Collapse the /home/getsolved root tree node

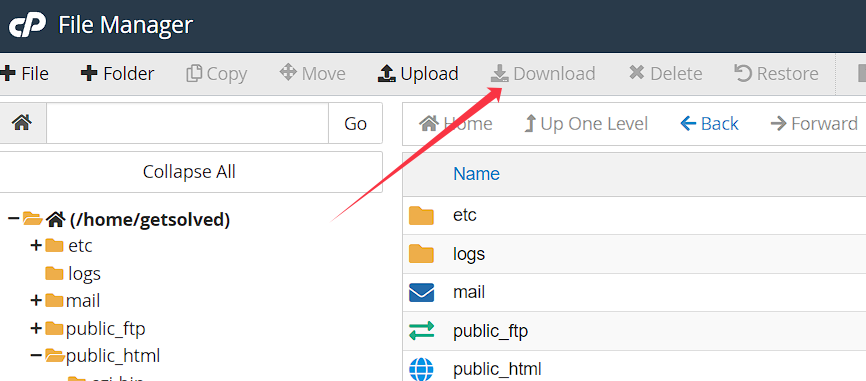14,219
